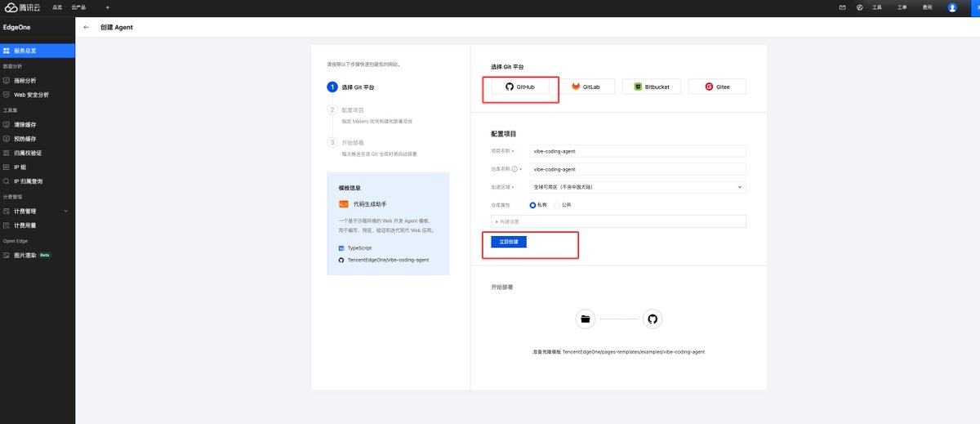Open the mail messages icon

pos(842,7)
